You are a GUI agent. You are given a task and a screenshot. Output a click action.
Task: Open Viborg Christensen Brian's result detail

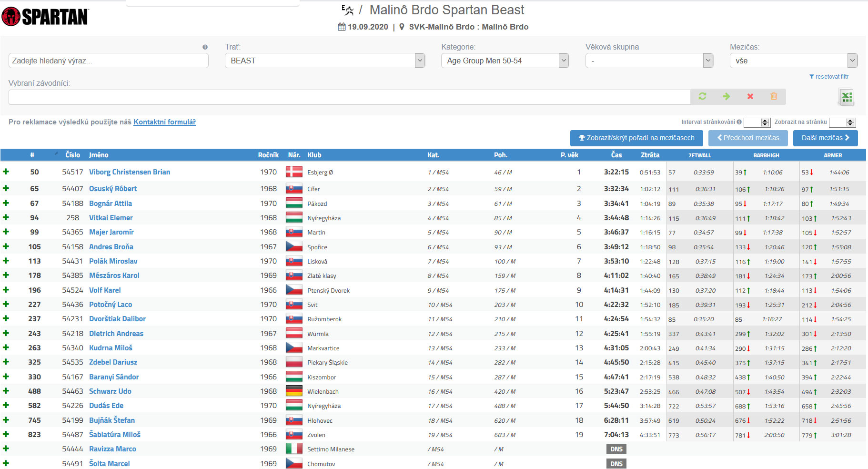(x=130, y=172)
